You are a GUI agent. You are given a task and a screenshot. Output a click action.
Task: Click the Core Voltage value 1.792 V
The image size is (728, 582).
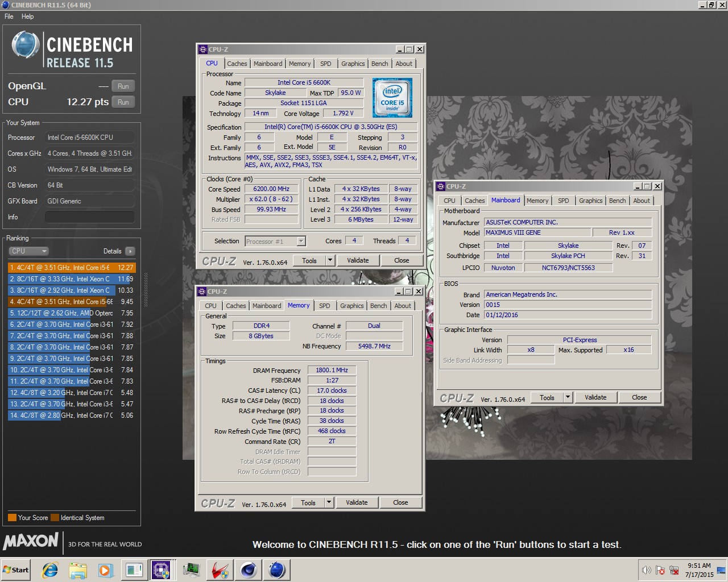[x=343, y=113]
